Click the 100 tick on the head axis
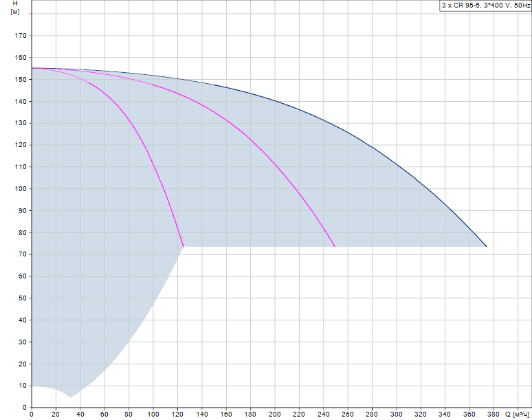This screenshot has height=420, width=532. tap(21, 188)
